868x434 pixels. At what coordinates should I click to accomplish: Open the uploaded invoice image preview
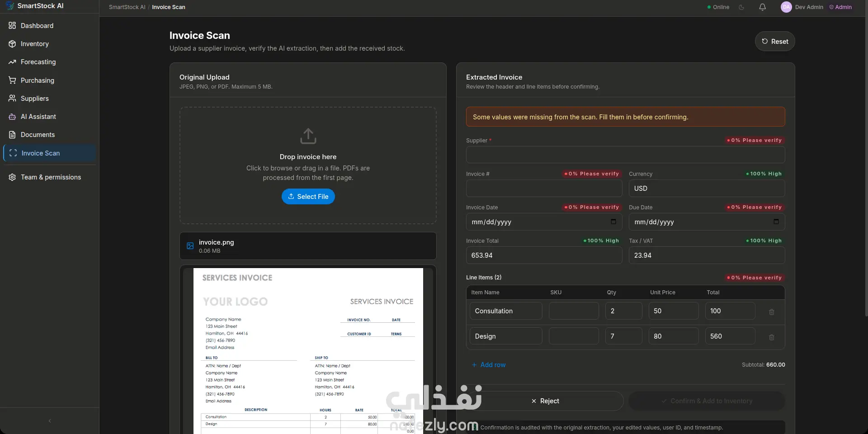(308, 351)
